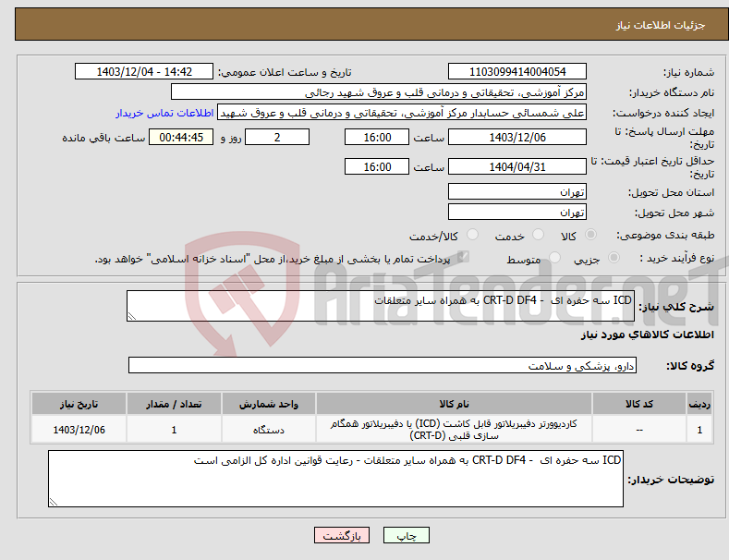
Task: Select the کالا radio button
Action: (590, 235)
